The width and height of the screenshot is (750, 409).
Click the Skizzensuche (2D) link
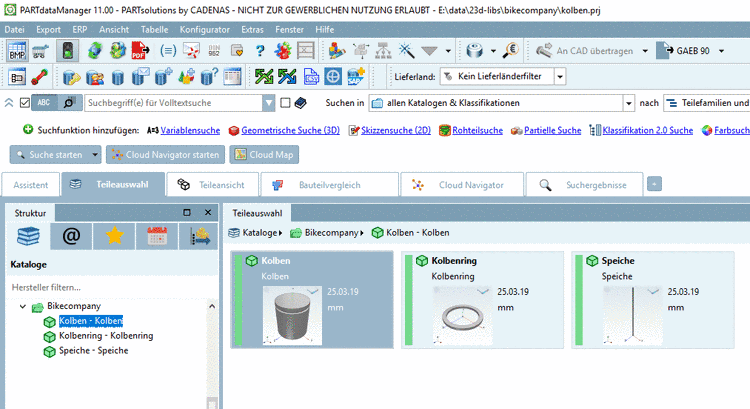396,130
